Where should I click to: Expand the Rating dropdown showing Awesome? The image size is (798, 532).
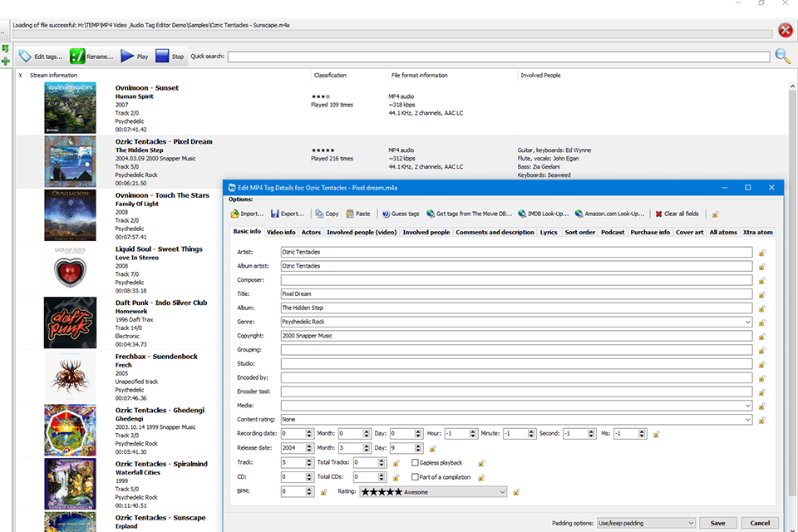point(502,492)
